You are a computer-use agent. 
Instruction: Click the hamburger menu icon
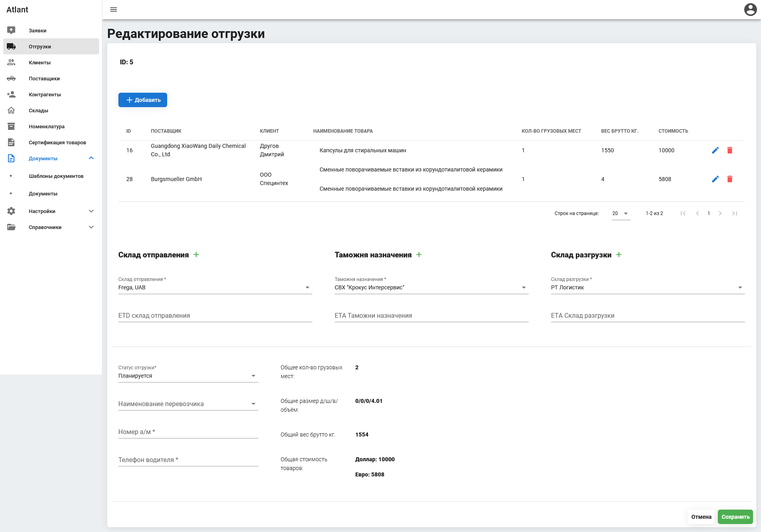[114, 10]
